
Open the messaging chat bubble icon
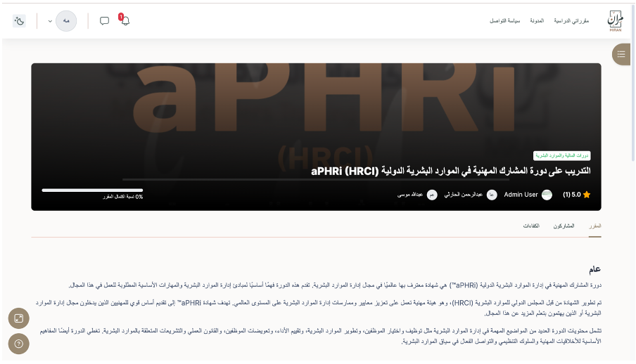tap(104, 21)
